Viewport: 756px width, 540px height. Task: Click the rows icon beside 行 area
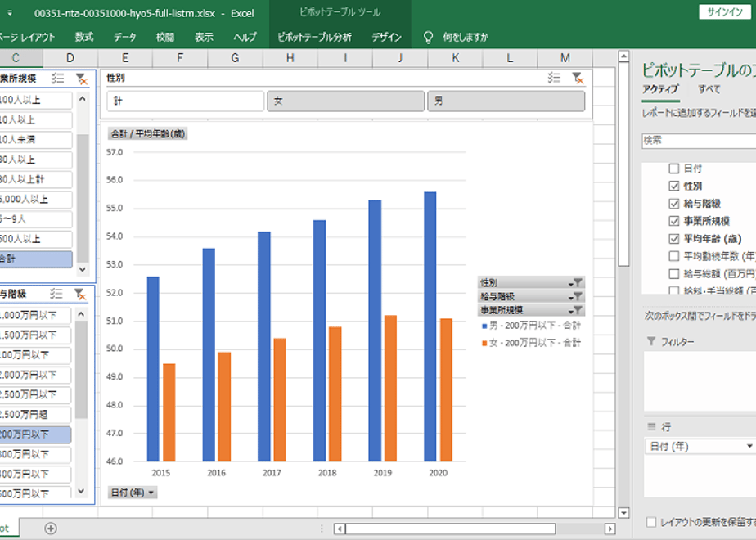(x=651, y=427)
